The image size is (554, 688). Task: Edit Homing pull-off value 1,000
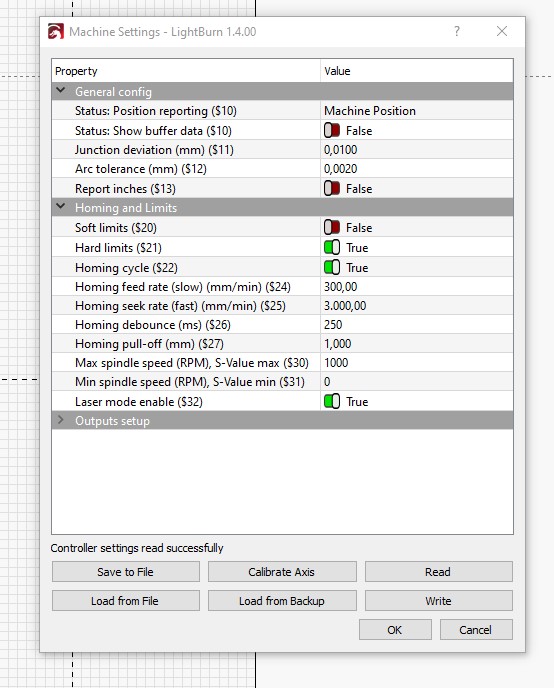[337, 344]
